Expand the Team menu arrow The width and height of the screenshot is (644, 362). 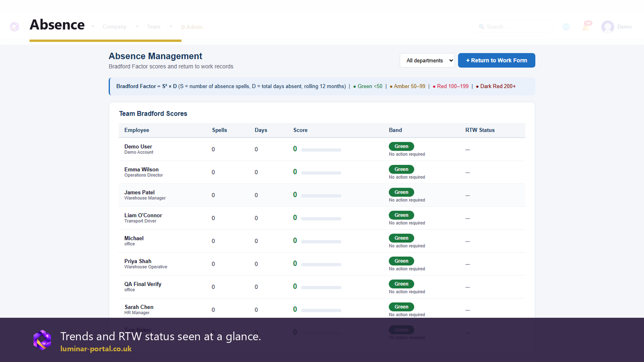tap(171, 26)
